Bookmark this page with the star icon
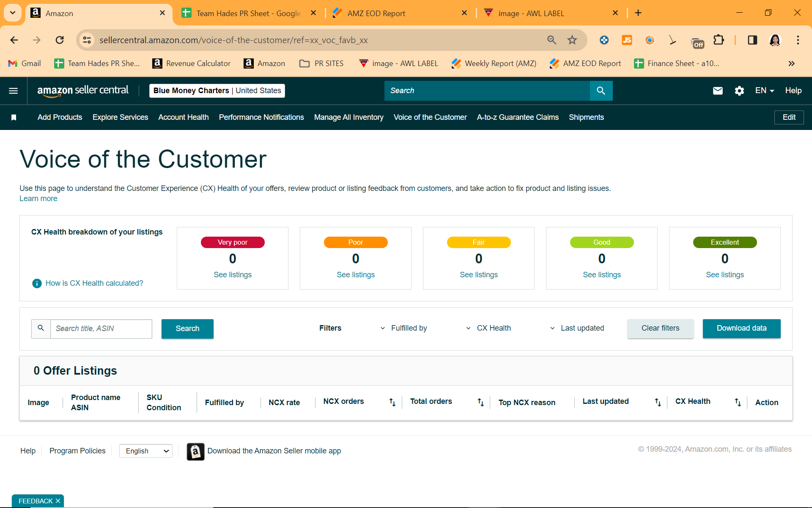This screenshot has width=812, height=508. [x=572, y=40]
